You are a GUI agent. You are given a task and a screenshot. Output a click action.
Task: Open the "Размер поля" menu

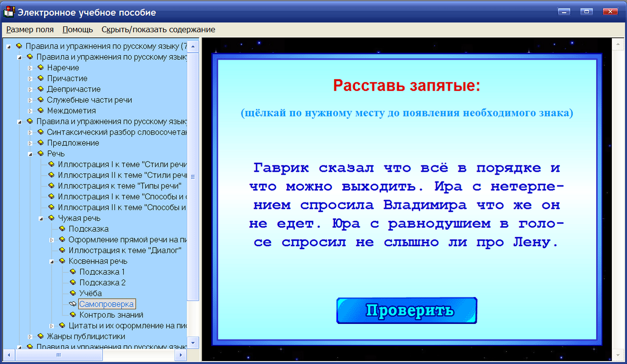point(29,29)
